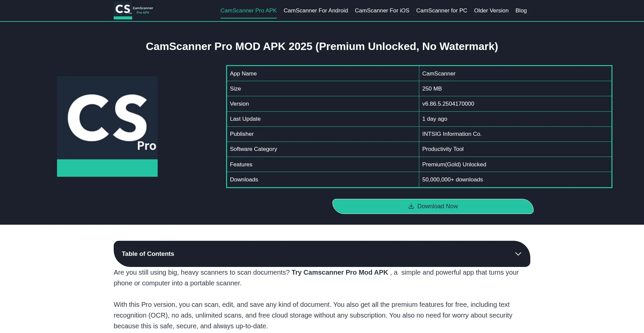Click the 250 MB size value
The image size is (644, 333).
point(432,89)
